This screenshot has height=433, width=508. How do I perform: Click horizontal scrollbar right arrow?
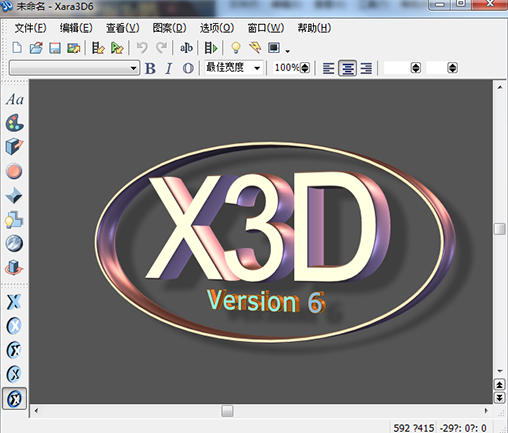486,411
